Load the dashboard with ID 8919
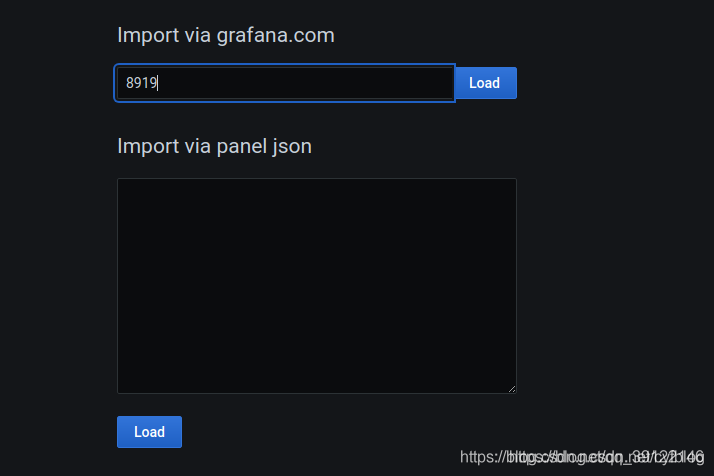Screen dimensions: 714x476 coord(485,83)
